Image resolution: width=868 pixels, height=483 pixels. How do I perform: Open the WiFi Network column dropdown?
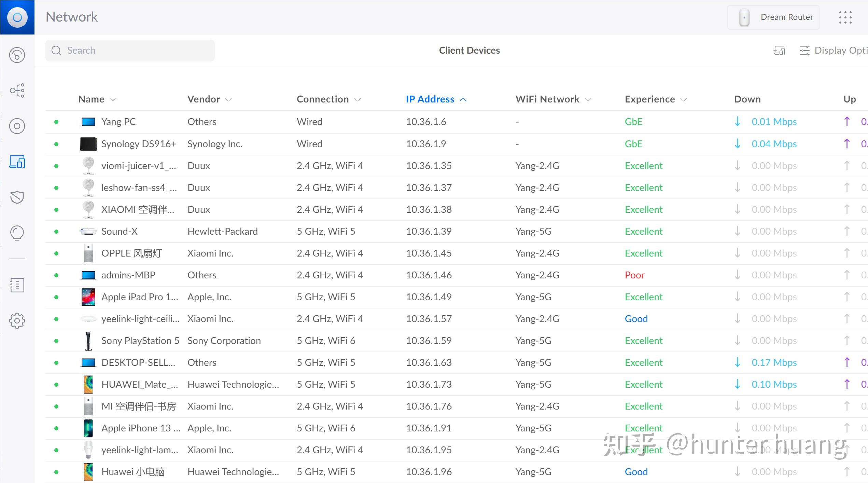[x=588, y=99]
